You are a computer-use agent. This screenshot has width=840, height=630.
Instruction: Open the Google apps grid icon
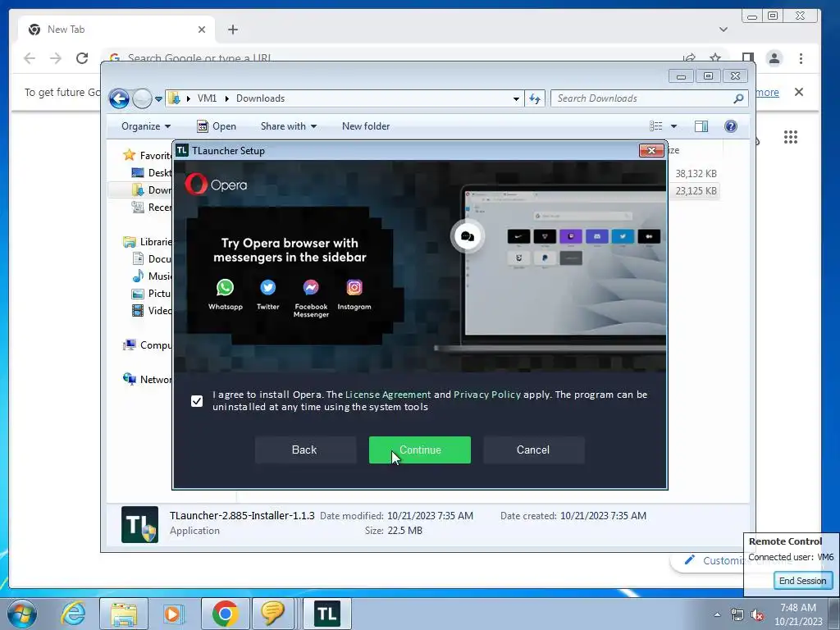tap(790, 137)
